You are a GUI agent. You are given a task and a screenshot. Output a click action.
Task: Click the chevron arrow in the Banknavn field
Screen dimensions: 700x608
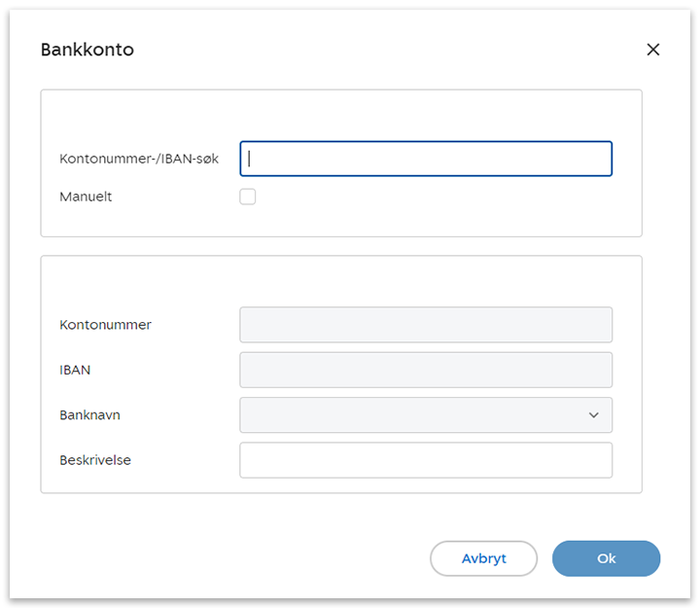[x=594, y=415]
